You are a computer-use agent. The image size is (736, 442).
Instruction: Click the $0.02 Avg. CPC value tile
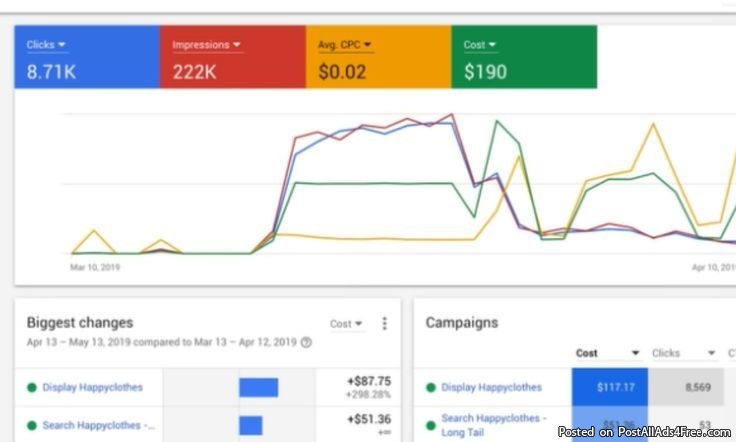[342, 72]
